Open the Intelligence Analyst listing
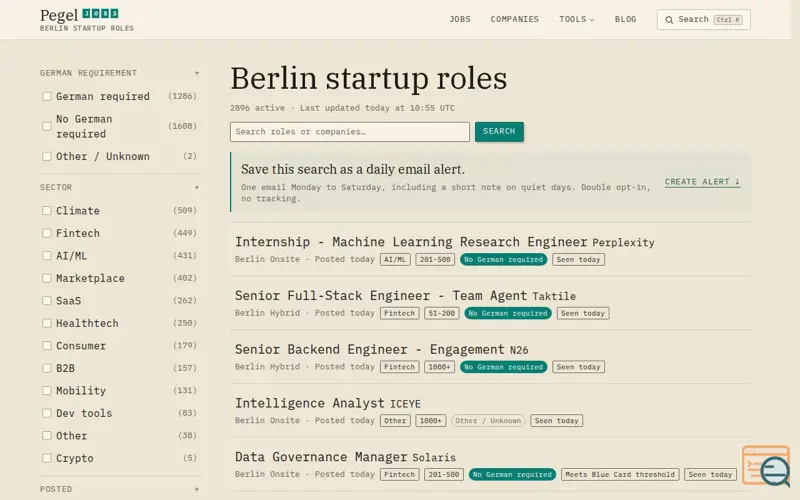Viewport: 800px width, 500px height. pos(309,403)
